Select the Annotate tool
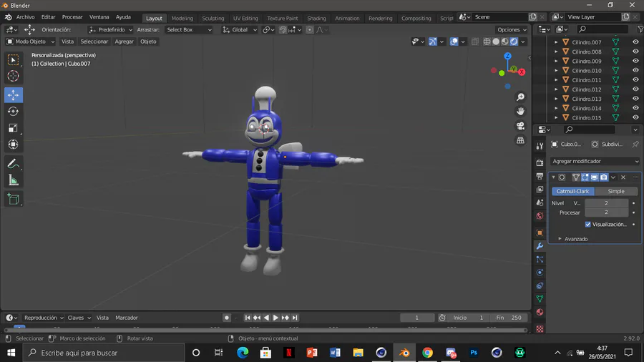 tap(13, 164)
